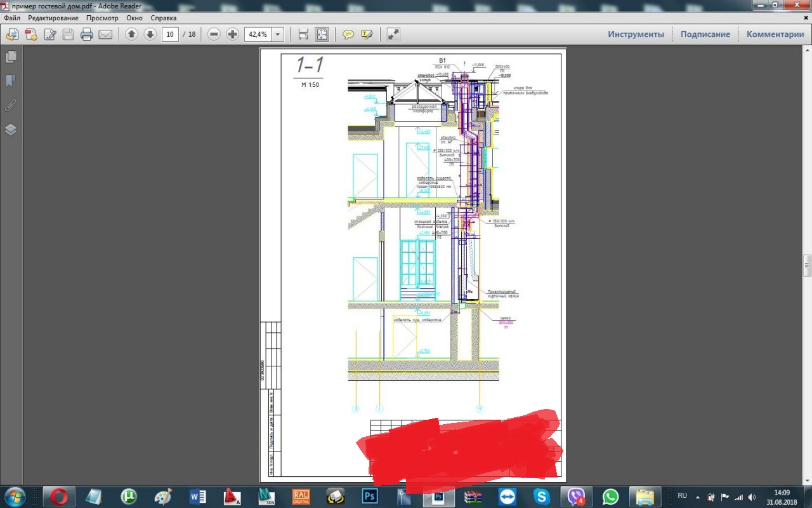The height and width of the screenshot is (508, 812).
Task: Zoom out with the minus button
Action: click(x=214, y=34)
